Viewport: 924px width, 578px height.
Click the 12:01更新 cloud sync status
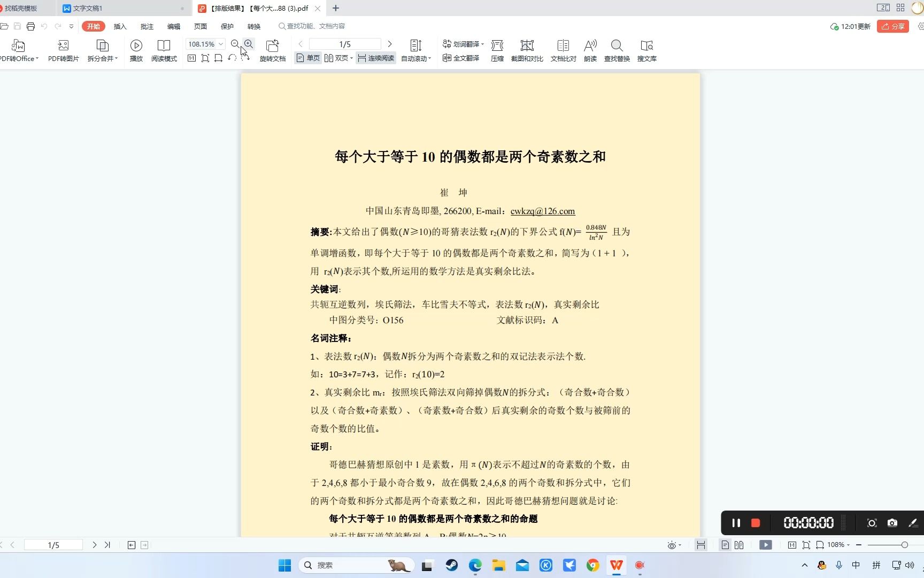pyautogui.click(x=850, y=26)
